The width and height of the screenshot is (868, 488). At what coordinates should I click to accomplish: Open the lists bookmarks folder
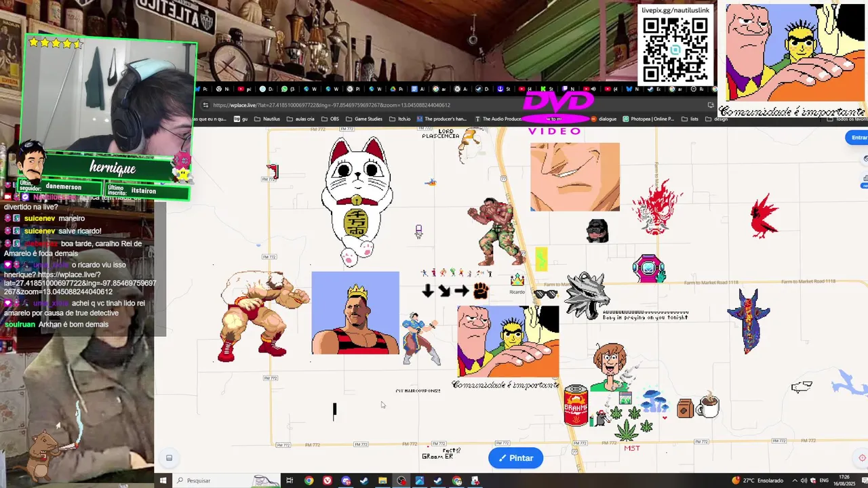690,119
